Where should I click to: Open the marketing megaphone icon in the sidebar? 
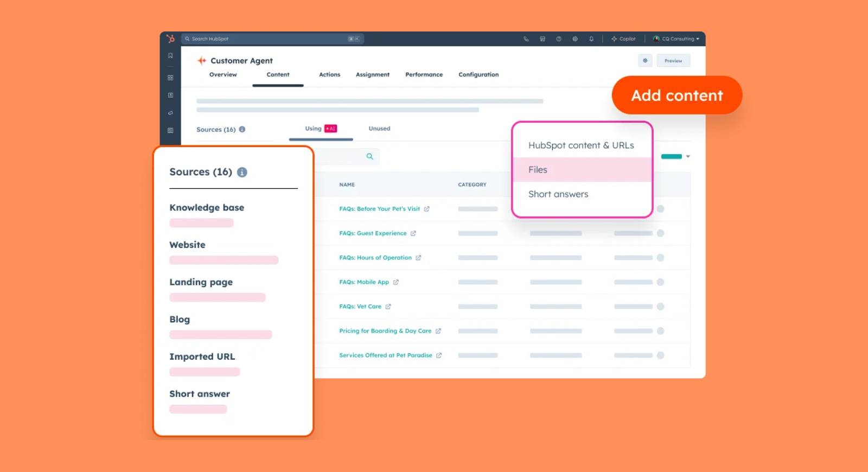point(170,113)
